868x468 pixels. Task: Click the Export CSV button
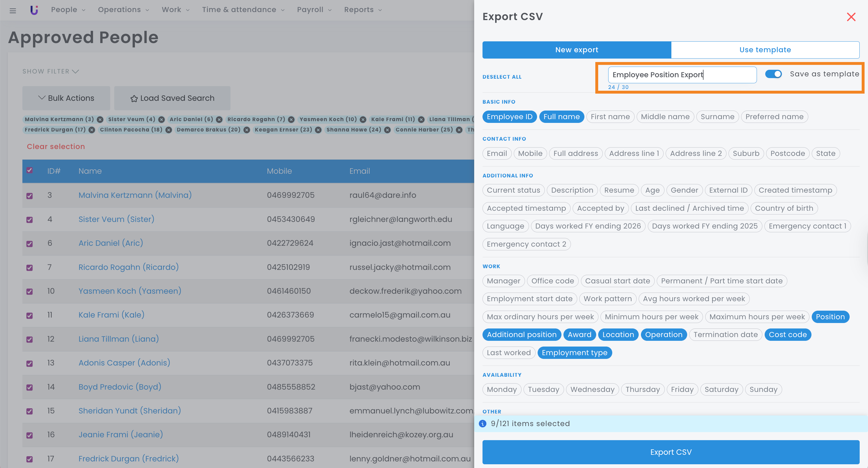(671, 452)
